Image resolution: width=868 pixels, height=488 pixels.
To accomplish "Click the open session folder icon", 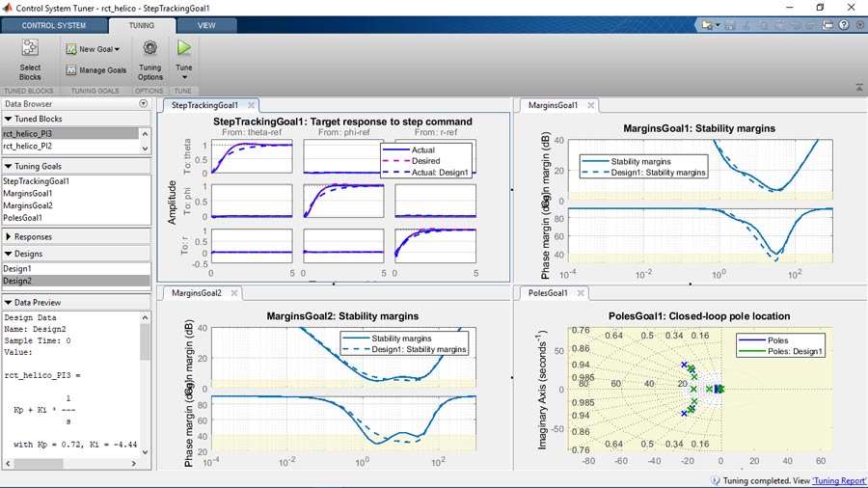I will click(709, 25).
